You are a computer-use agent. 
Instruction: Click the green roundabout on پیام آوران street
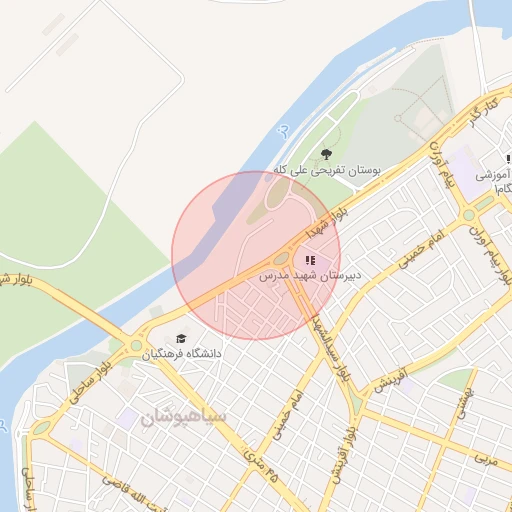point(469,215)
